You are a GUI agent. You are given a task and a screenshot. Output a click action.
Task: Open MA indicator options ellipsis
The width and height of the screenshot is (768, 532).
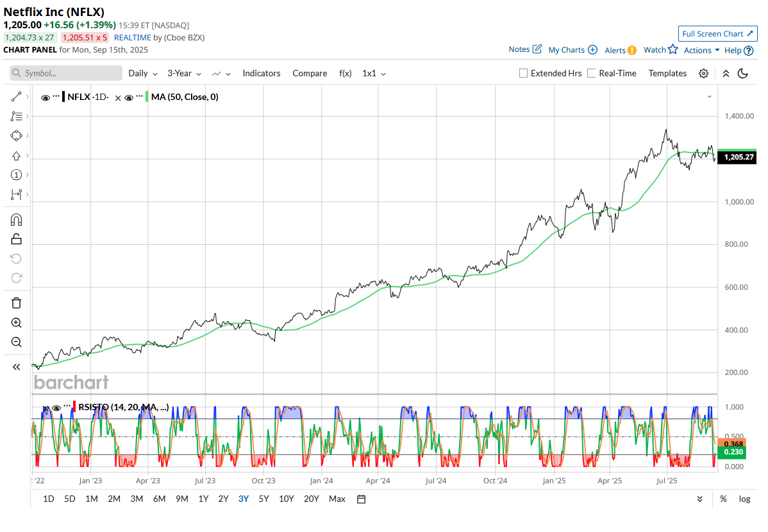click(x=140, y=97)
